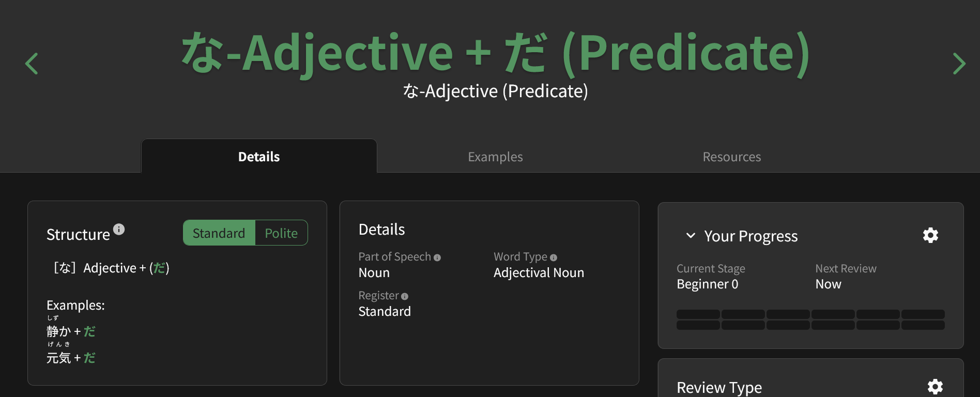Screen dimensions: 980x397
Task: Collapse the Your Progress section
Action: click(x=691, y=236)
